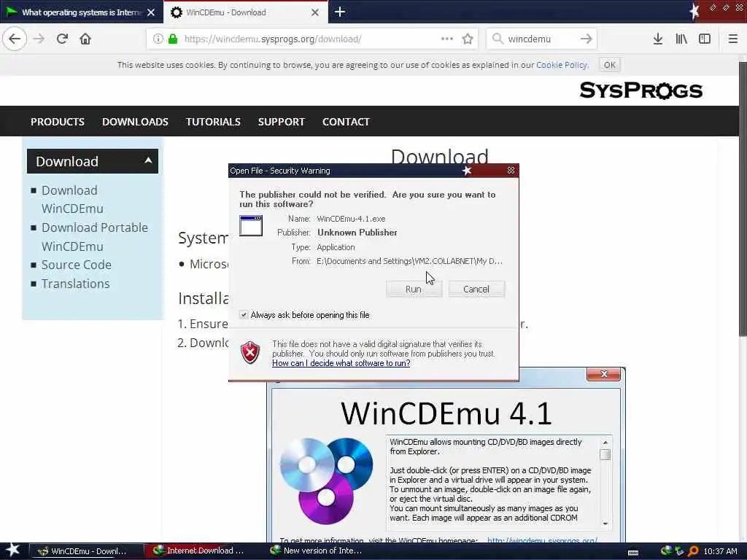The height and width of the screenshot is (560, 747).
Task: Switch to WinCDEmu - Download taskbar item
Action: tap(86, 551)
